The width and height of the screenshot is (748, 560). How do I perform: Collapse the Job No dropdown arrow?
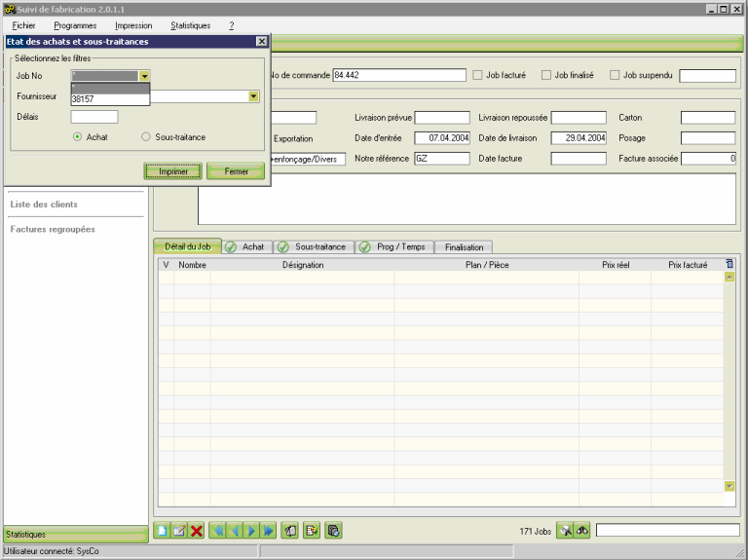point(144,75)
